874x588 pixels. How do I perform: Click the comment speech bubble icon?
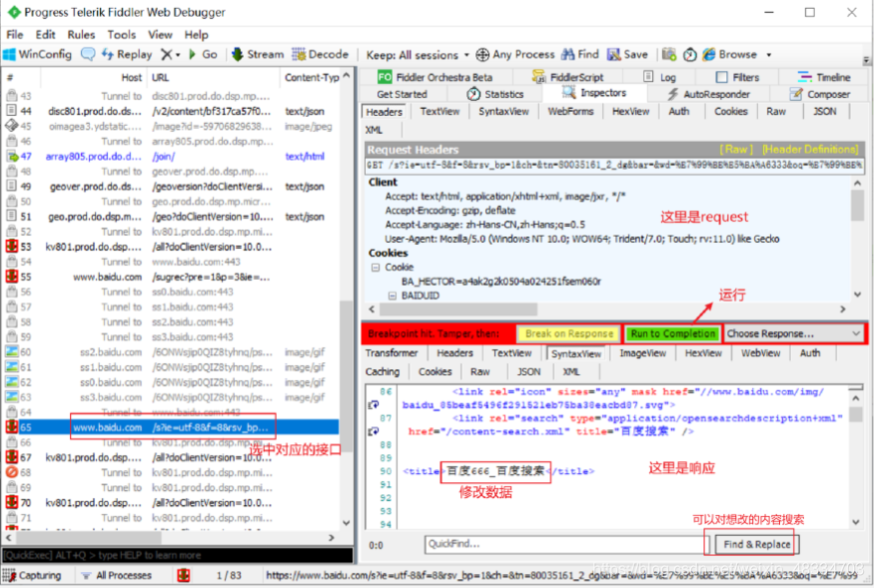(88, 54)
